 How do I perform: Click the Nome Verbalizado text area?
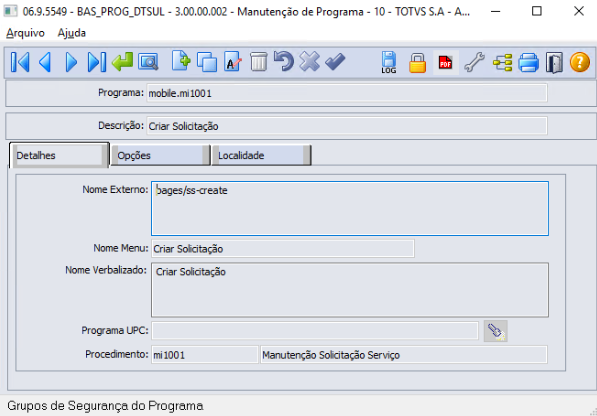[350, 290]
